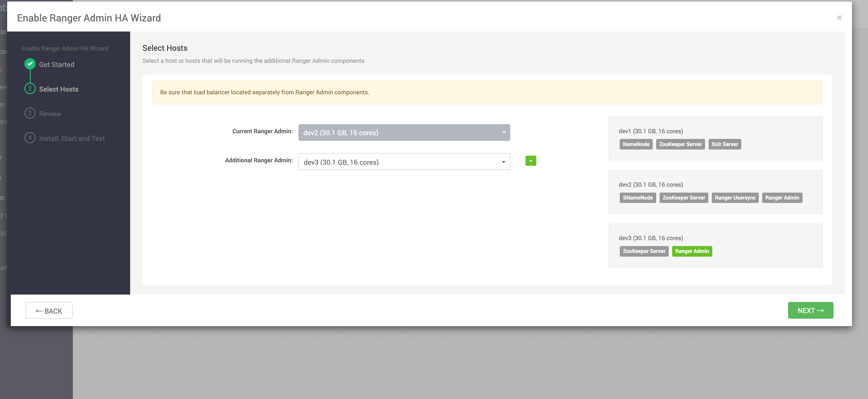Image resolution: width=868 pixels, height=399 pixels.
Task: Click the SNameNode tag on dev2
Action: click(x=637, y=198)
